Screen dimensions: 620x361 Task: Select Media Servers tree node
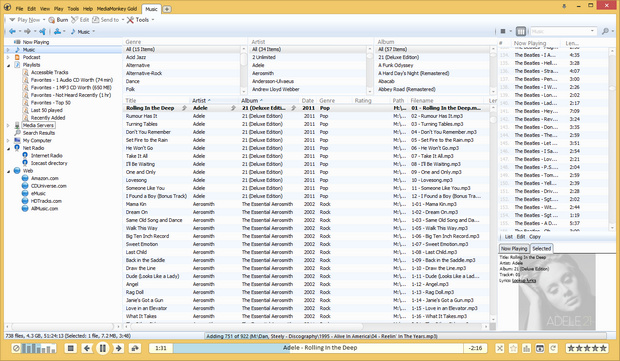point(38,125)
